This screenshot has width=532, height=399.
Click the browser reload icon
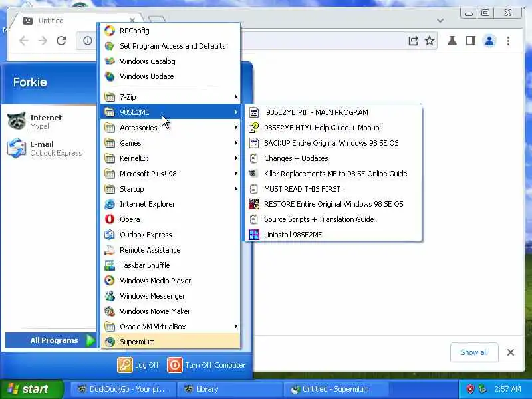point(61,41)
